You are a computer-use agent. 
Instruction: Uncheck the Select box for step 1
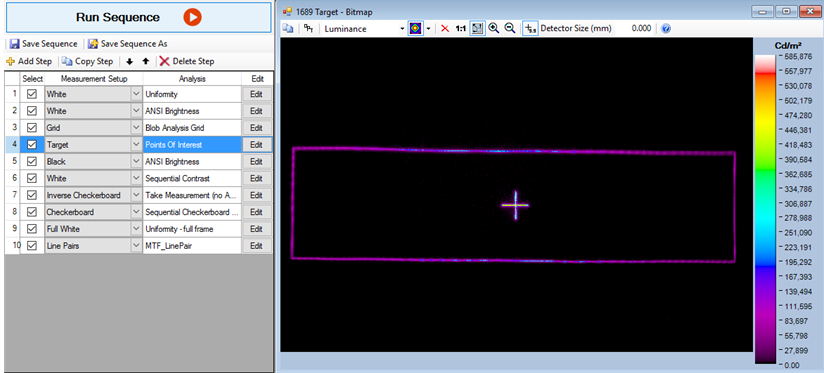(x=32, y=95)
